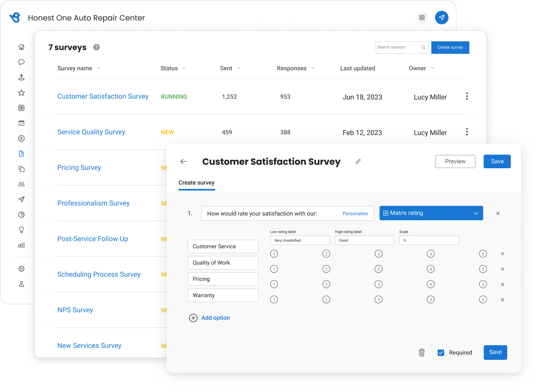Select the active surveys document icon

pos(21,154)
